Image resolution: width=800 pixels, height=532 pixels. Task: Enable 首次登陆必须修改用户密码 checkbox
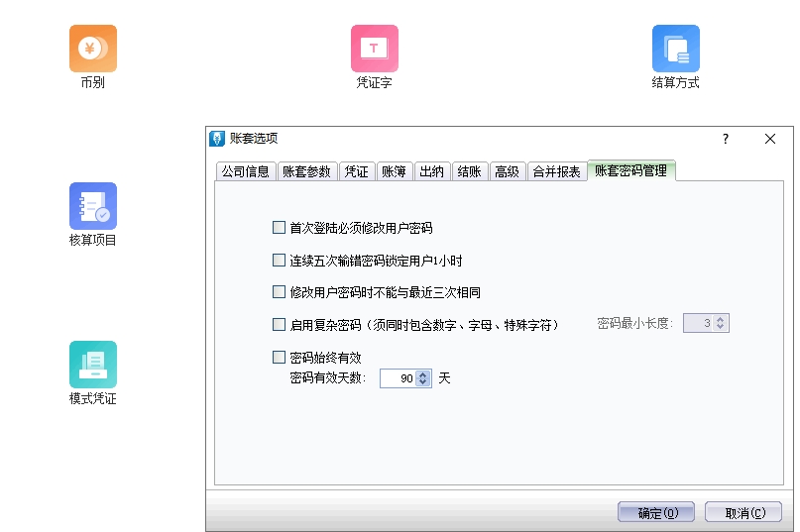pyautogui.click(x=279, y=228)
